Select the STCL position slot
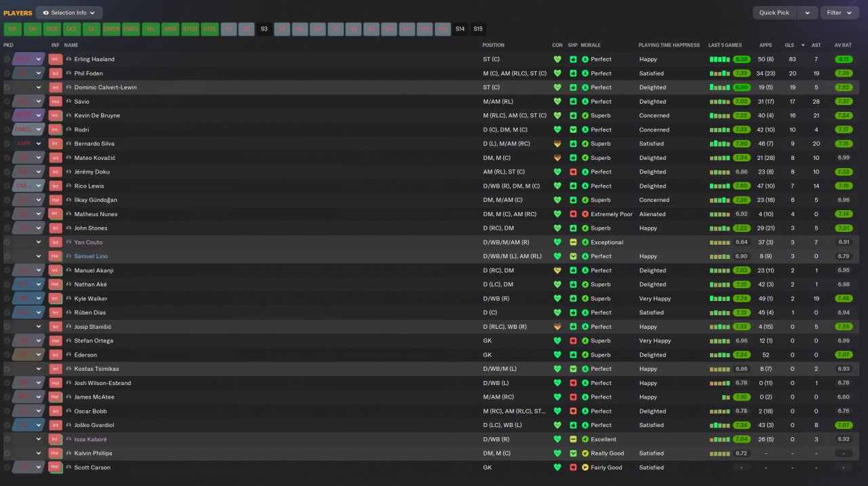This screenshot has width=868, height=486. [x=210, y=29]
